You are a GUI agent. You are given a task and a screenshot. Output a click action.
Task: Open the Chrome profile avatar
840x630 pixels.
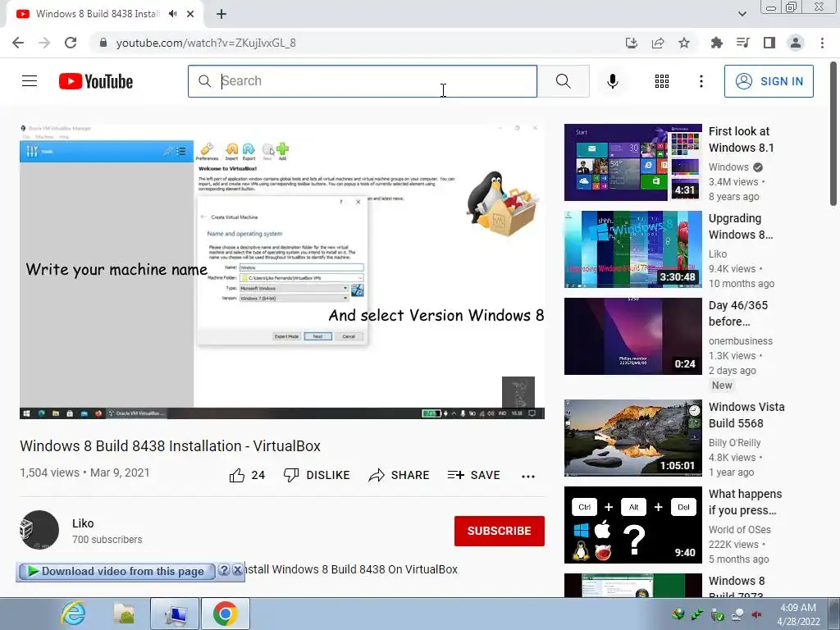[796, 43]
